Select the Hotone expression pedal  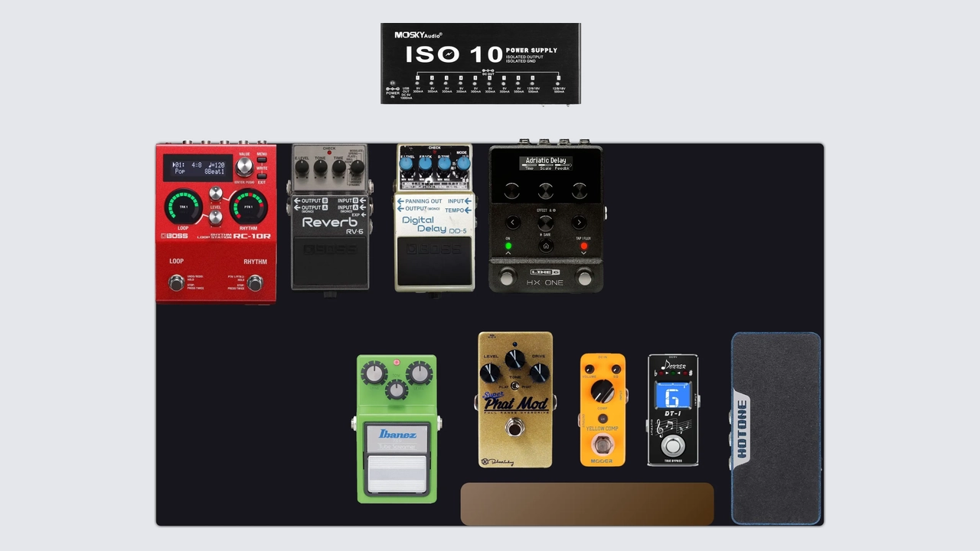(776, 429)
